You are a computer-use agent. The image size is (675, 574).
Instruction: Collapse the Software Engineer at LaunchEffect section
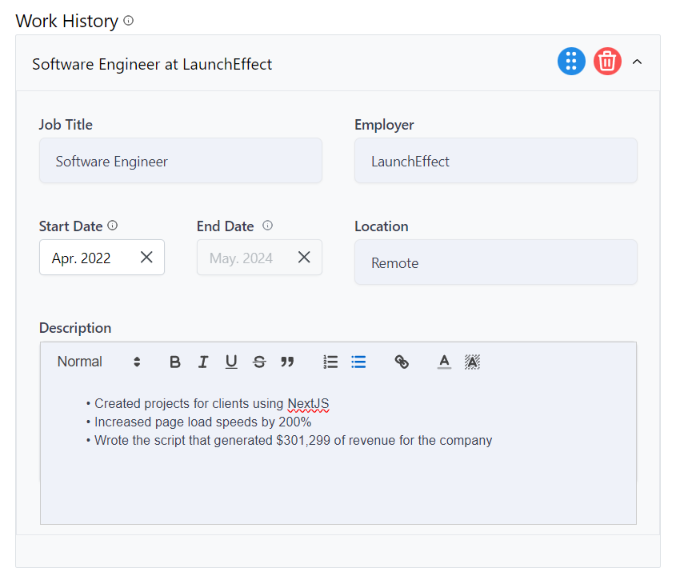[637, 62]
